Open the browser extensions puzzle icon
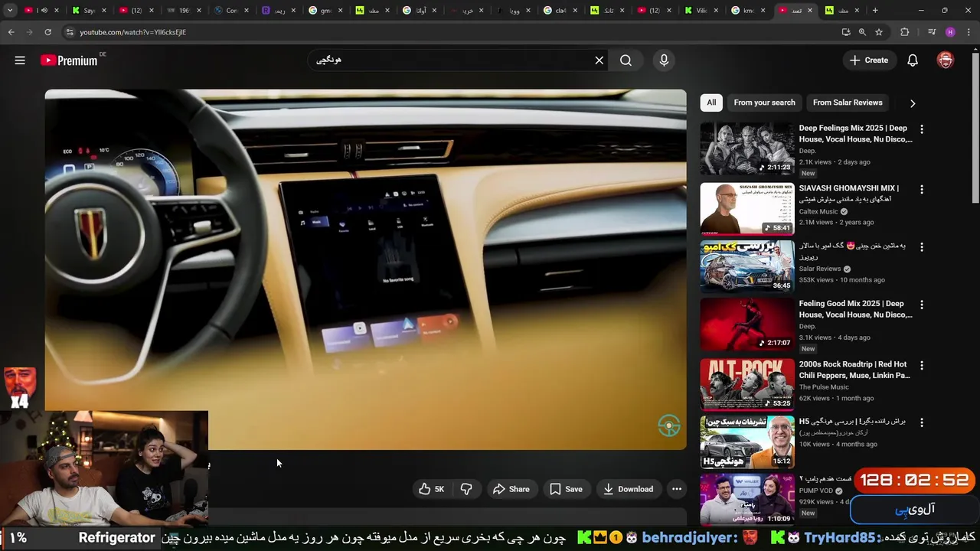 905,32
